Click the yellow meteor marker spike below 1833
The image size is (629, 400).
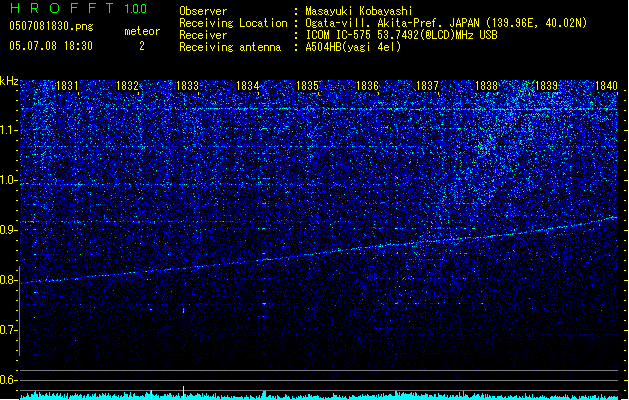click(183, 393)
